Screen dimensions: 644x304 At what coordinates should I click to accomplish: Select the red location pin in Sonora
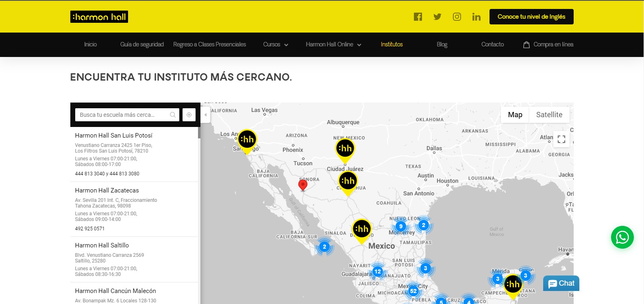(x=302, y=185)
